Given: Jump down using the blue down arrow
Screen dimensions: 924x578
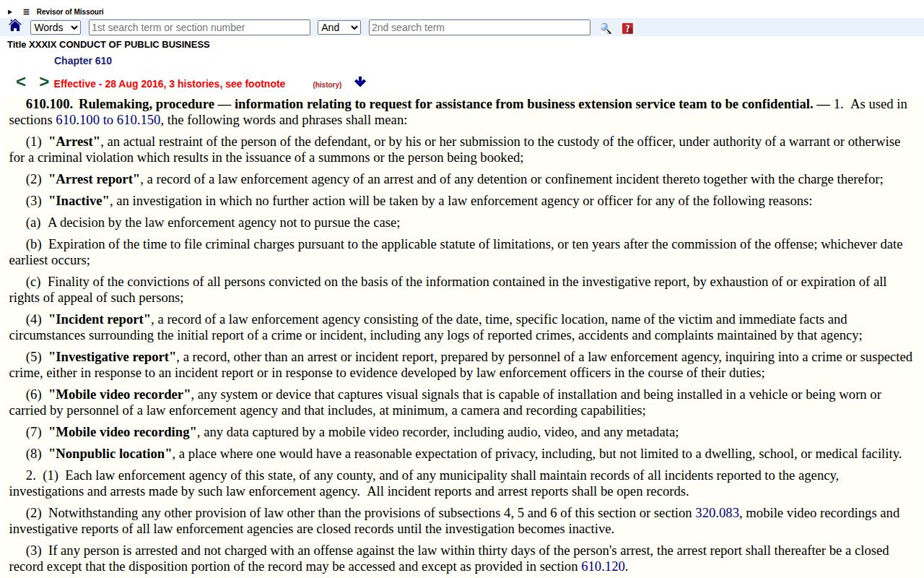Looking at the screenshot, I should pyautogui.click(x=360, y=82).
